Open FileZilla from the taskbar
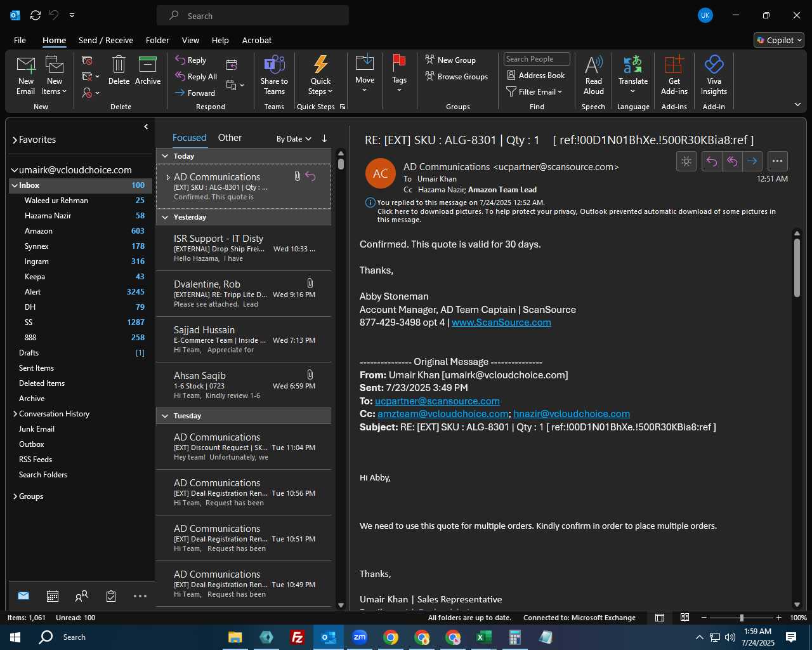812x650 pixels. pos(298,637)
